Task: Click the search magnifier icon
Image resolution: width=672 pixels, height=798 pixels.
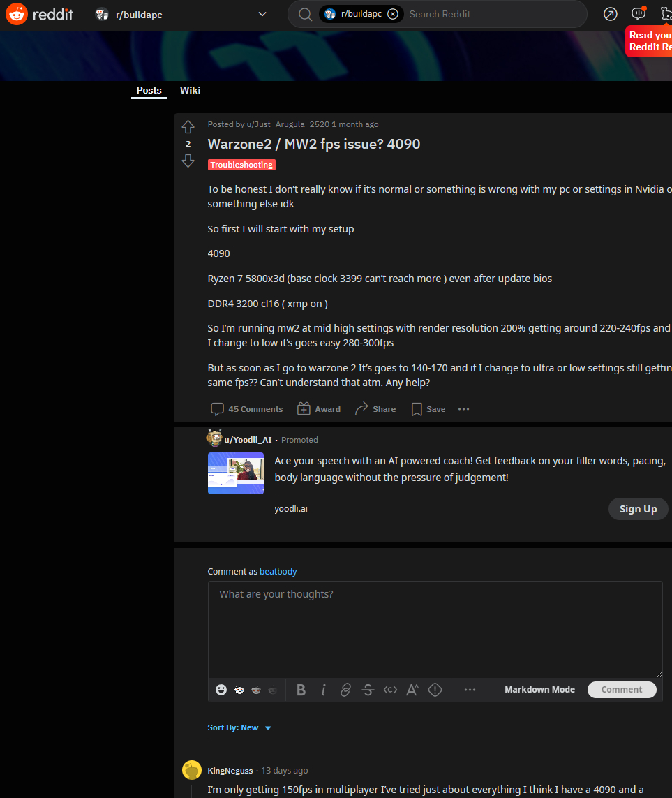Action: 305,14
